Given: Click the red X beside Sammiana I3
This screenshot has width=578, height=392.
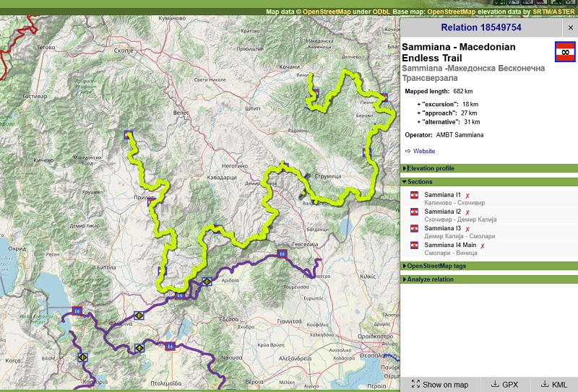Looking at the screenshot, I should tap(467, 229).
